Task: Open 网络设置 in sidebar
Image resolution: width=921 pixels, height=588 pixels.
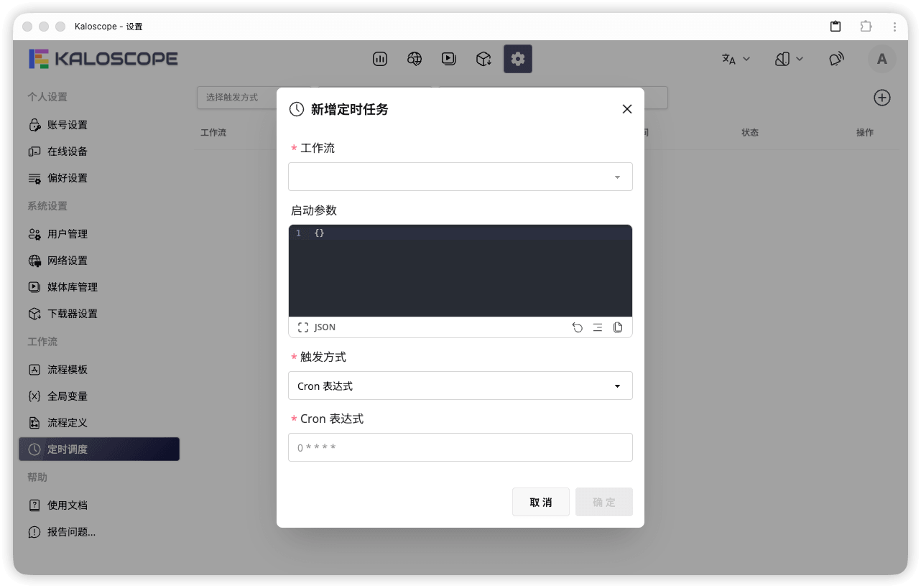Action: [x=99, y=261]
